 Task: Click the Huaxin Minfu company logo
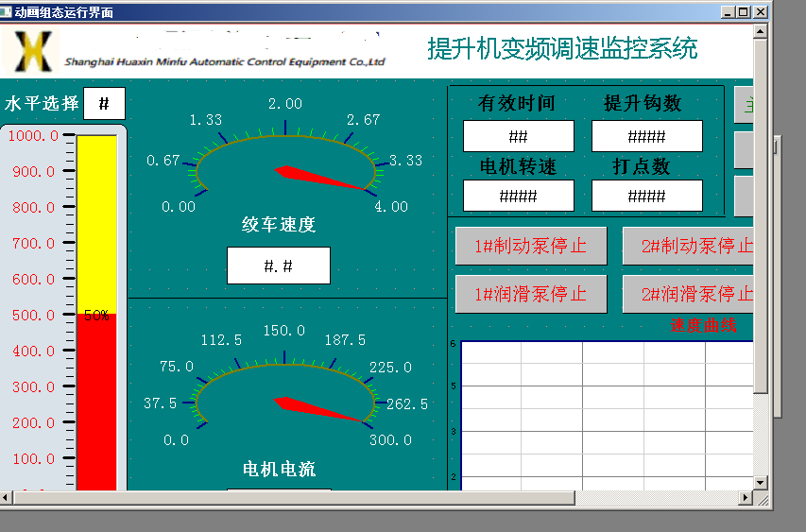tap(30, 51)
